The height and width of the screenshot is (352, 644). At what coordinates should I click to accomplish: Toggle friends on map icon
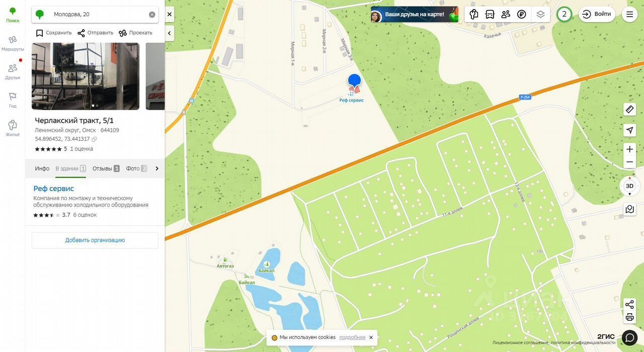click(506, 14)
